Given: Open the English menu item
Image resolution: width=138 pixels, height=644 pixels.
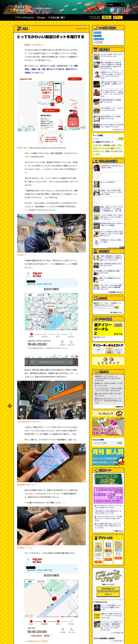Looking at the screenshot, I should 41,18.
